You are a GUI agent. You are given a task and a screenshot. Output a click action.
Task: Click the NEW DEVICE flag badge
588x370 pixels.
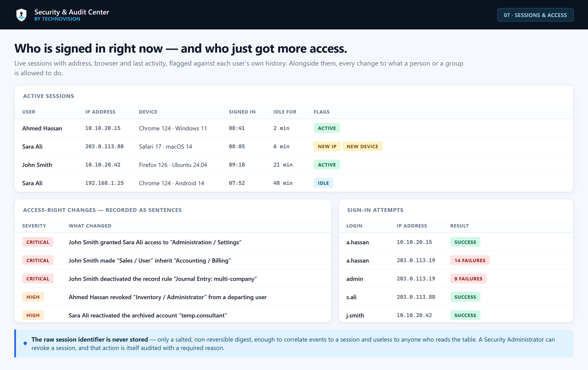pos(362,146)
